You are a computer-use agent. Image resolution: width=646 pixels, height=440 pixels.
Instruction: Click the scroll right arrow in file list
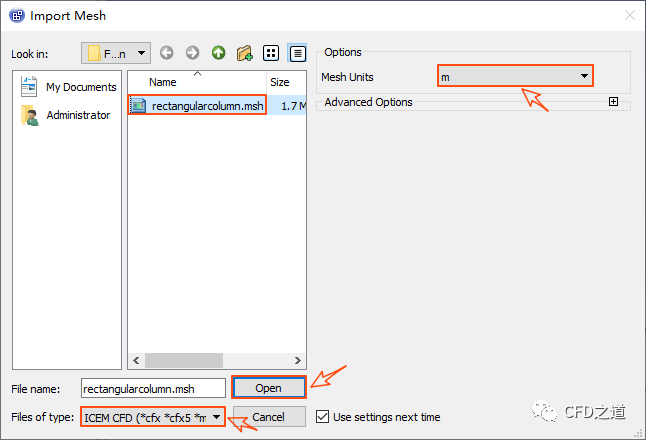297,360
